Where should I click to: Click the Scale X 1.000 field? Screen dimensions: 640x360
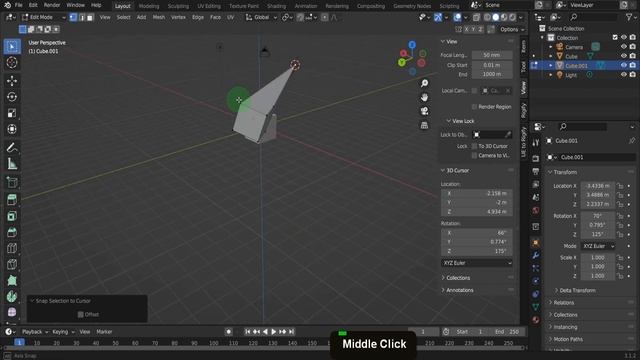pos(598,258)
